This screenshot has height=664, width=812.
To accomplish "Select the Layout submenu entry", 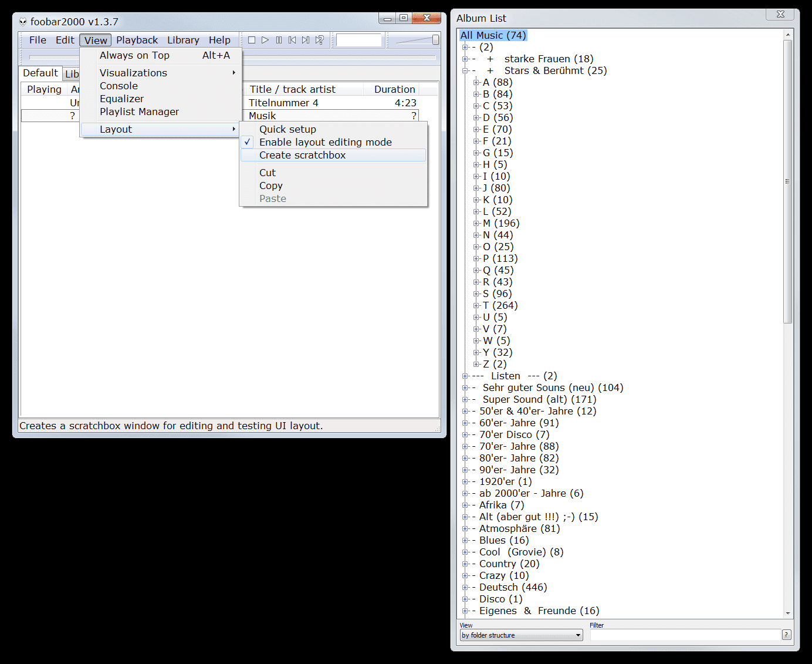I will click(161, 129).
